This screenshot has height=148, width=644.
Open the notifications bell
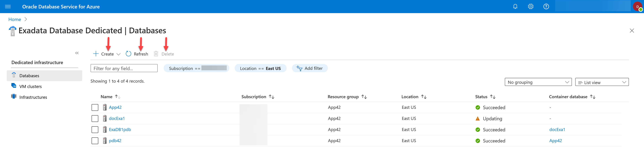(515, 7)
